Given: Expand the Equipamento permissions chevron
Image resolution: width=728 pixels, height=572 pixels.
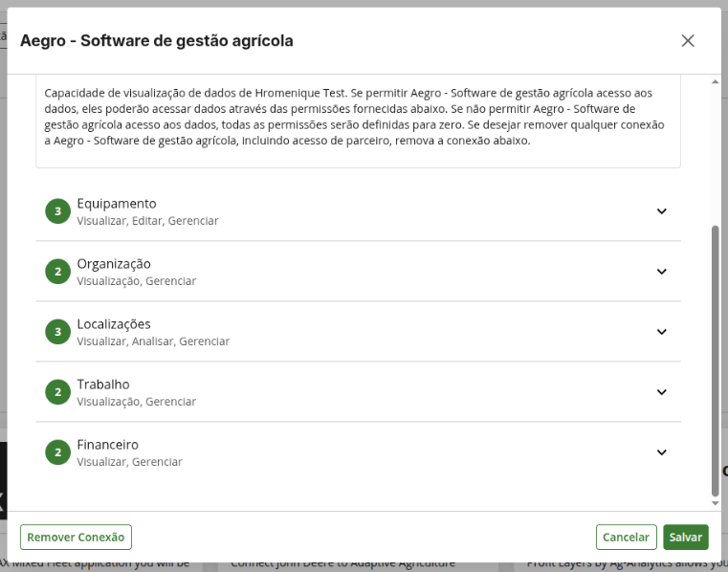Looking at the screenshot, I should (662, 211).
